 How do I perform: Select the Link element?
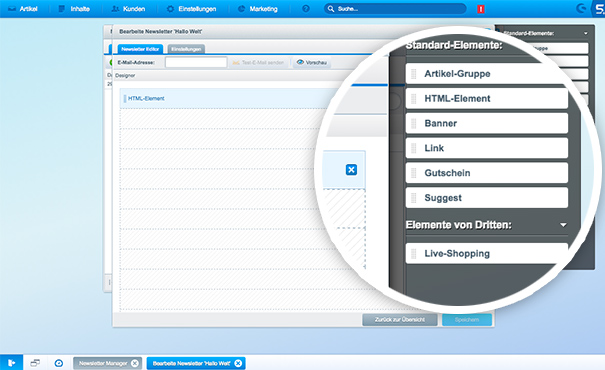[487, 148]
